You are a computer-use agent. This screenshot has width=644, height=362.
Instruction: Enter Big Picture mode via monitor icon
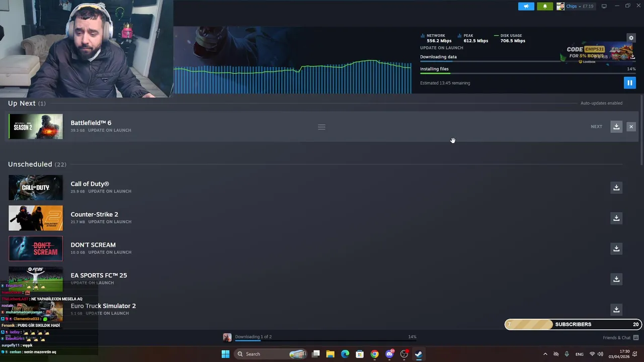[604, 7]
